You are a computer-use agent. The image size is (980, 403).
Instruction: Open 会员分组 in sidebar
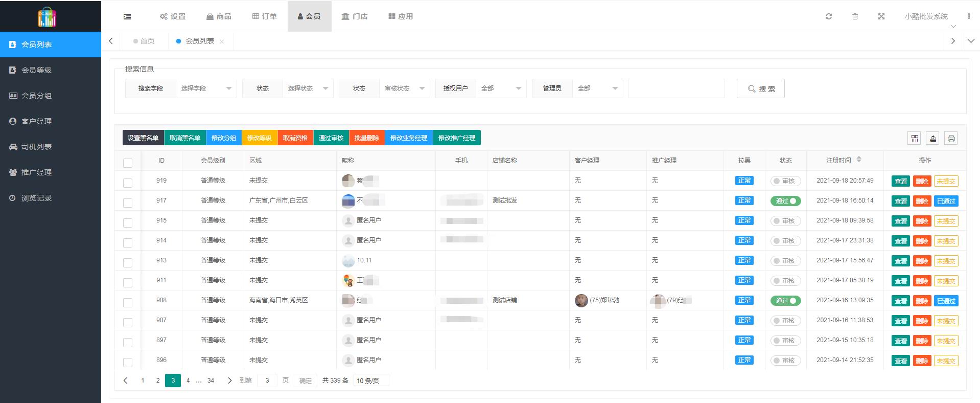click(x=51, y=96)
